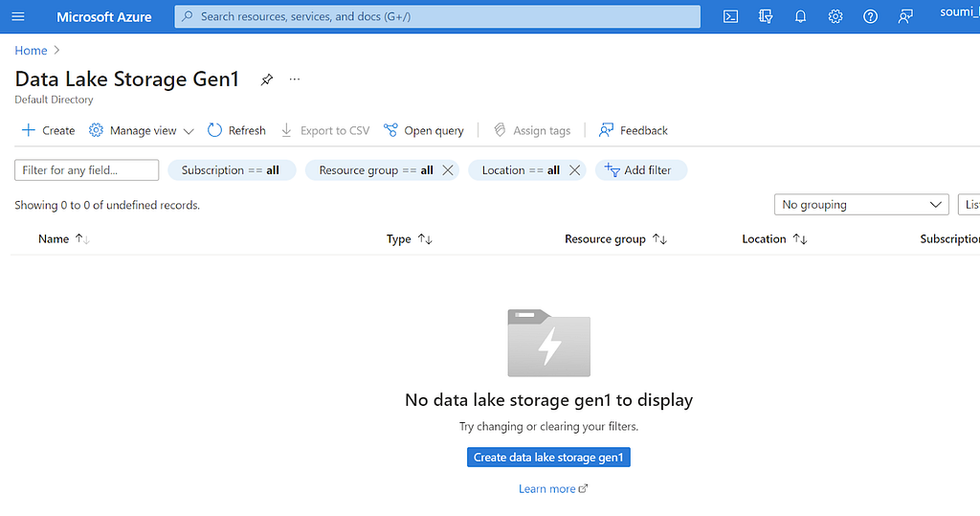The width and height of the screenshot is (980, 516).
Task: Sort by the Resource group column
Action: coord(615,239)
